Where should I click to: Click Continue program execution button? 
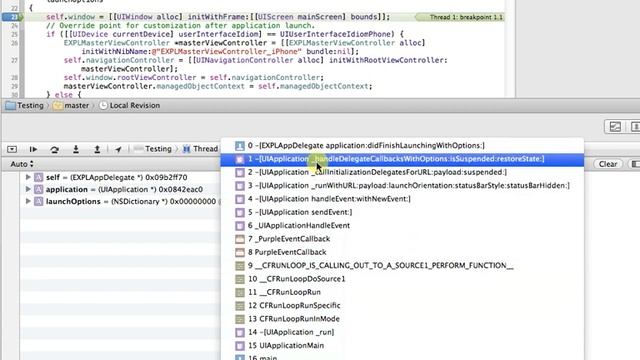pos(33,149)
